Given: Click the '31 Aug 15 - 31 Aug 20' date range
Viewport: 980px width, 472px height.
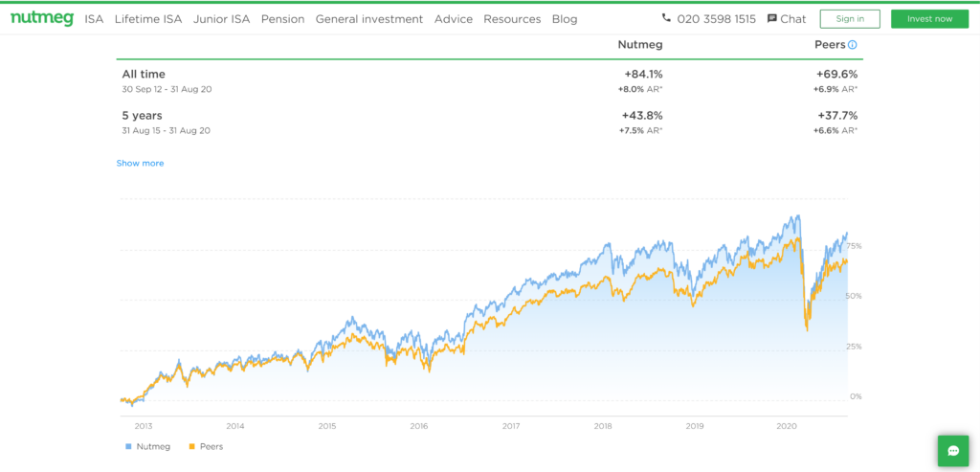Looking at the screenshot, I should (x=167, y=131).
